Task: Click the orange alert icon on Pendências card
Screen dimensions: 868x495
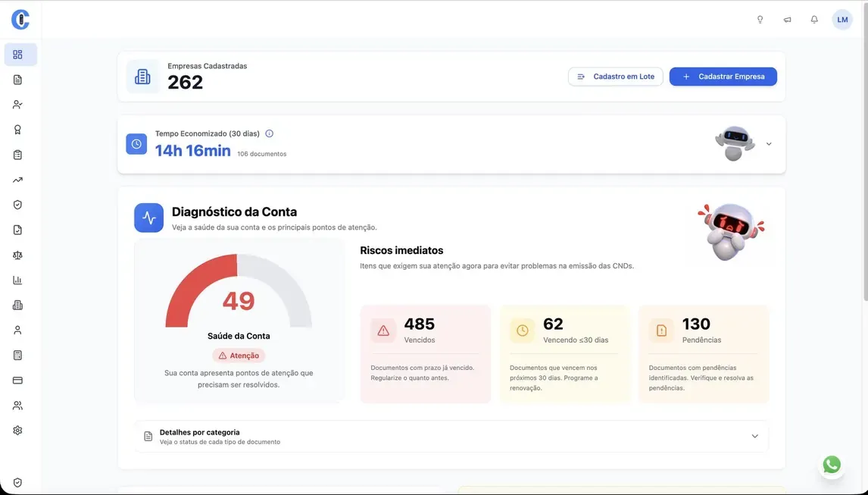Action: [x=661, y=331]
